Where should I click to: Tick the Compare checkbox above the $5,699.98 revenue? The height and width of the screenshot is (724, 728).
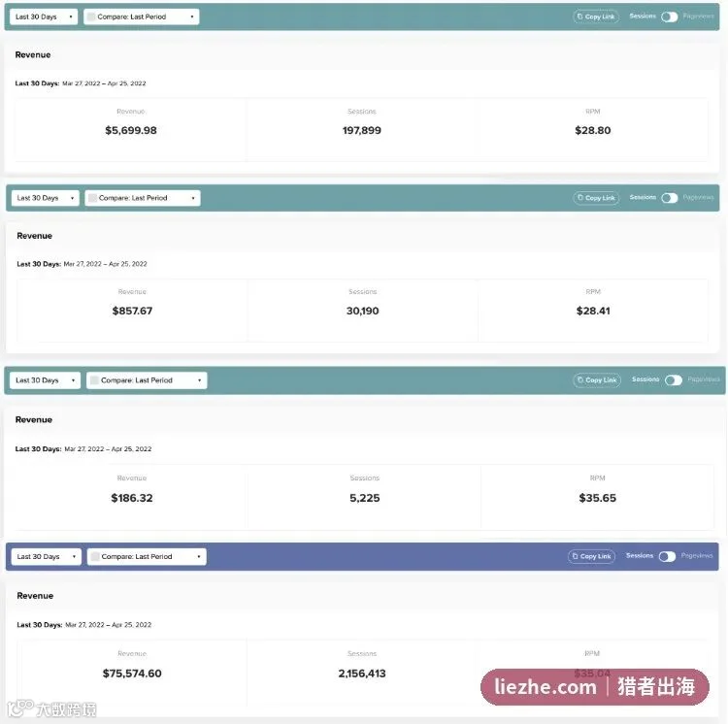91,16
